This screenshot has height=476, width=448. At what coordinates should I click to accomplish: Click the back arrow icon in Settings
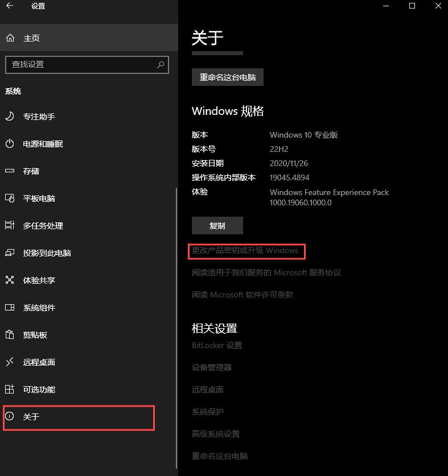(10, 6)
